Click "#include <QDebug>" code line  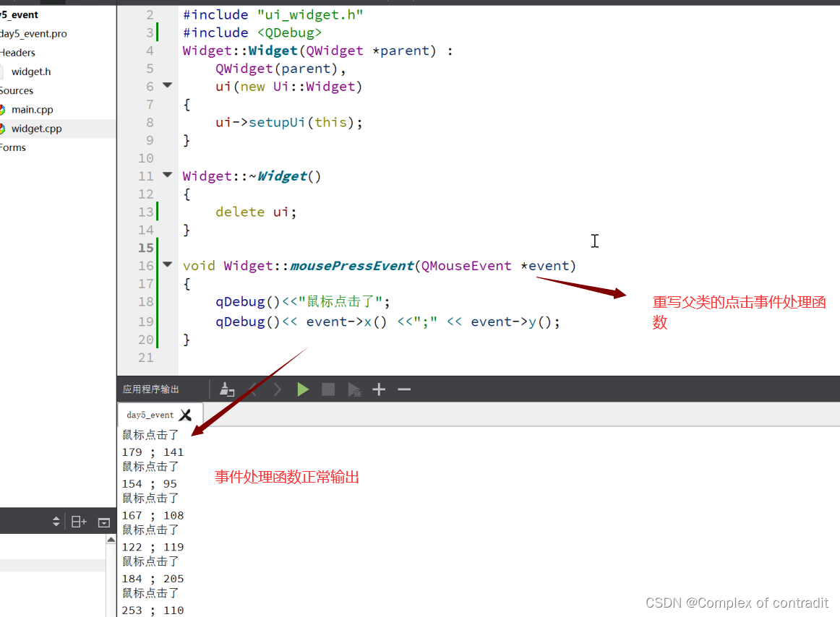coord(252,33)
